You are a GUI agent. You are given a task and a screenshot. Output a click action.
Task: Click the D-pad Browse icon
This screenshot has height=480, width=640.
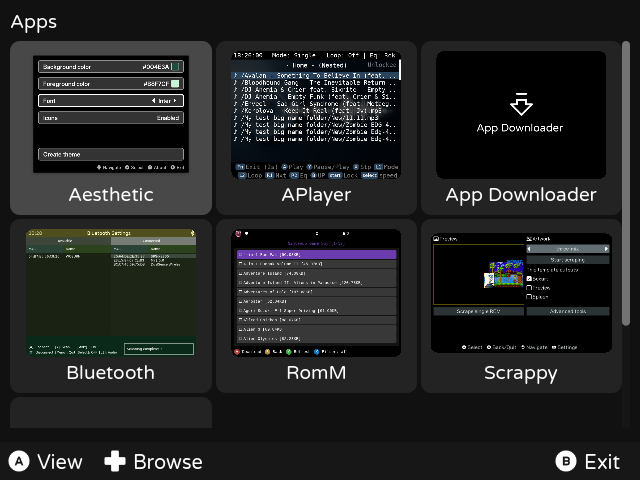click(115, 461)
